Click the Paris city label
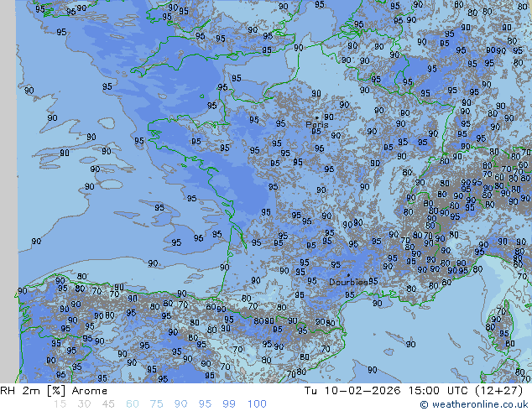Viewport: 532px width, 411px height. [317, 124]
